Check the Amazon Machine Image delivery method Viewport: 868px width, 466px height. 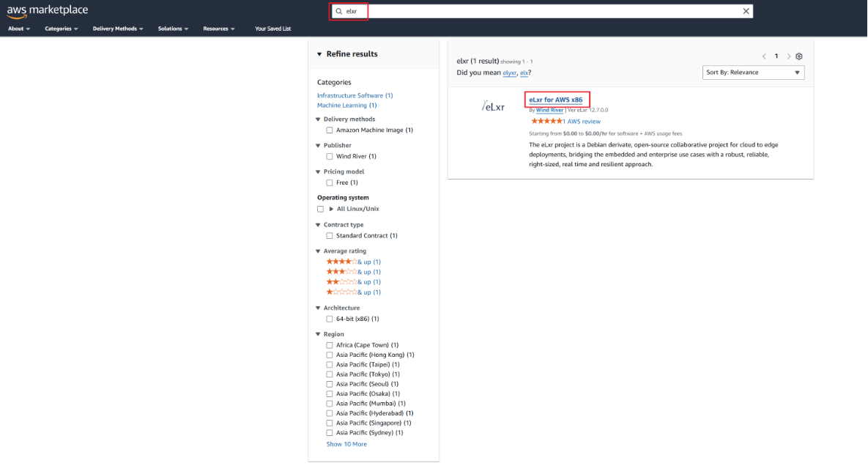pos(330,130)
